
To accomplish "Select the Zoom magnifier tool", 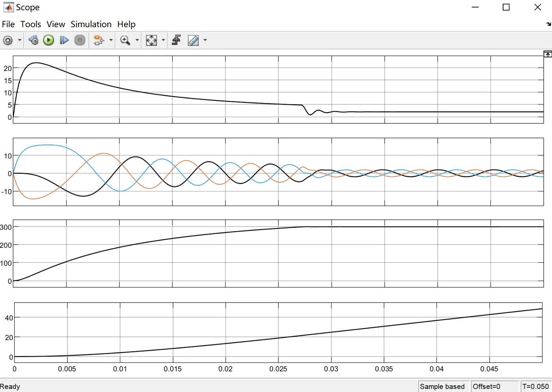I will coord(125,40).
